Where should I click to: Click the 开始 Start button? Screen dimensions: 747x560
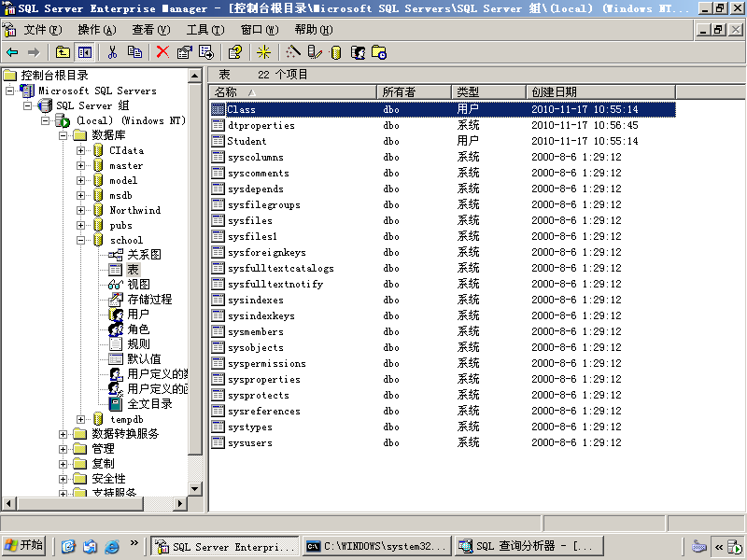24,545
